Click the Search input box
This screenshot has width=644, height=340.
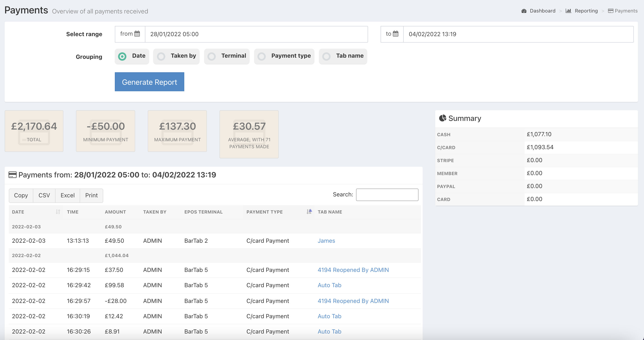click(x=387, y=195)
